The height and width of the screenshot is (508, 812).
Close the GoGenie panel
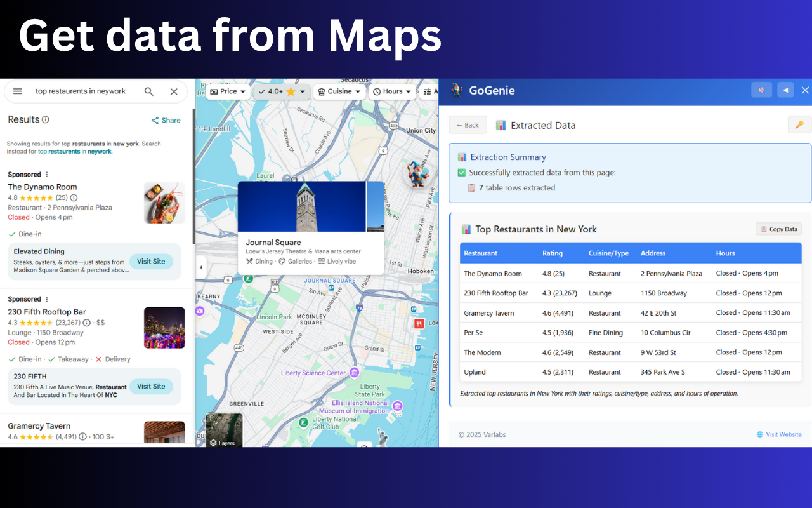click(805, 90)
